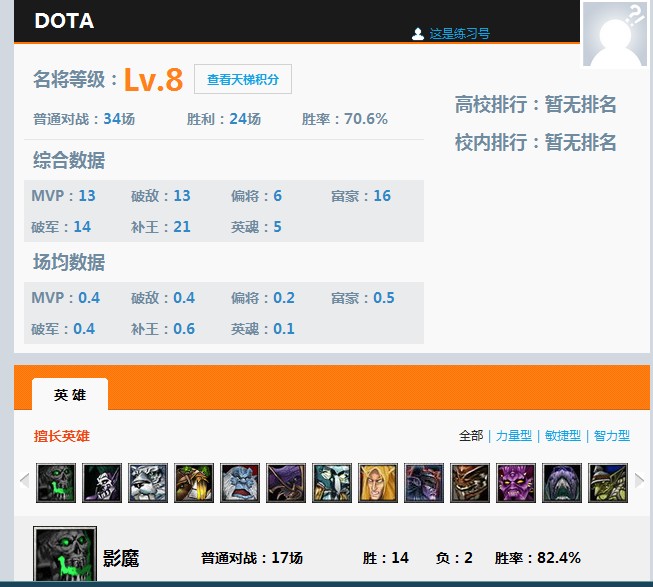The height and width of the screenshot is (587, 653).
Task: Choose the purple demon face hero icon
Action: click(516, 483)
